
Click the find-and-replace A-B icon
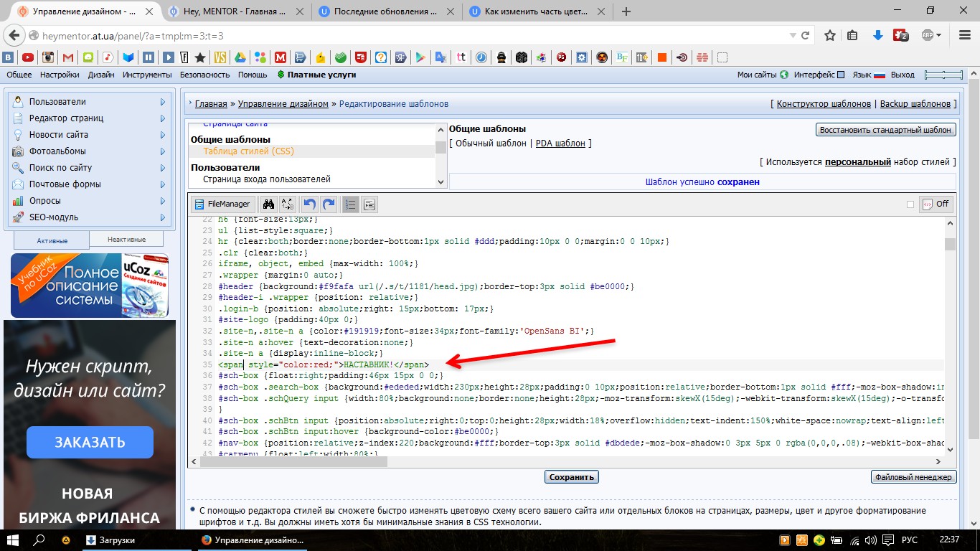287,204
